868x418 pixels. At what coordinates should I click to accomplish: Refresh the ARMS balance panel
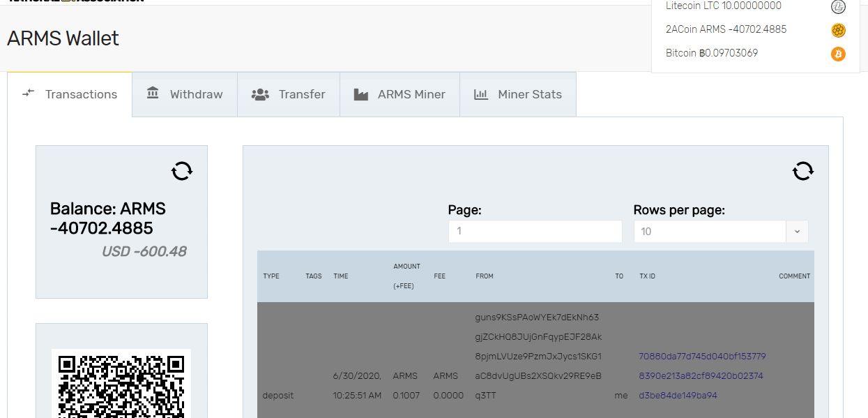pyautogui.click(x=182, y=171)
